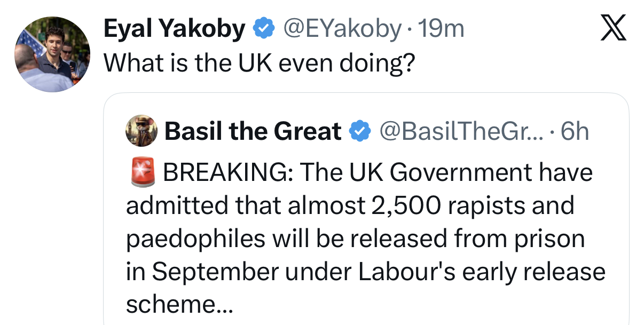This screenshot has width=644, height=325.
Task: Open Eyal Yakoby's profile picture
Action: (52, 54)
